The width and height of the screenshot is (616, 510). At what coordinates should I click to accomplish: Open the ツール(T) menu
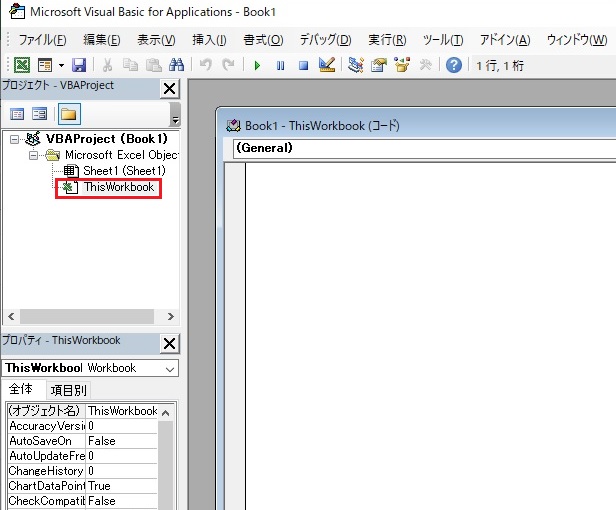[x=443, y=40]
